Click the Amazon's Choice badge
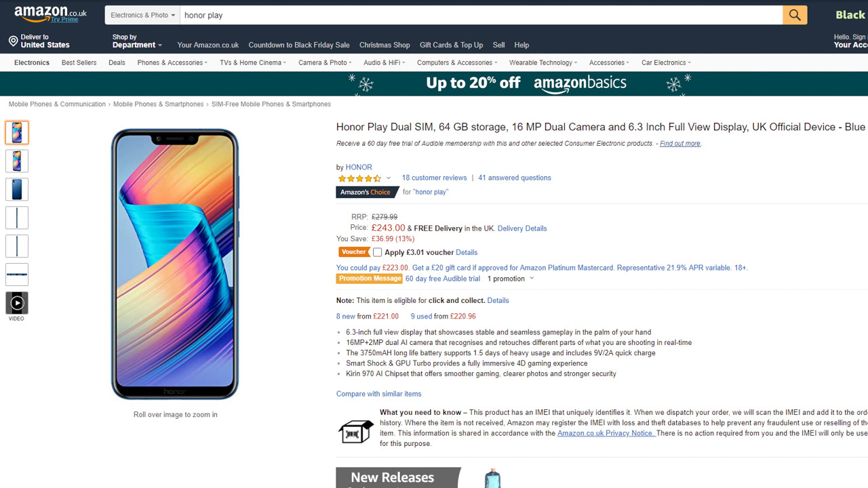Screen dimensions: 868x488 [x=366, y=192]
